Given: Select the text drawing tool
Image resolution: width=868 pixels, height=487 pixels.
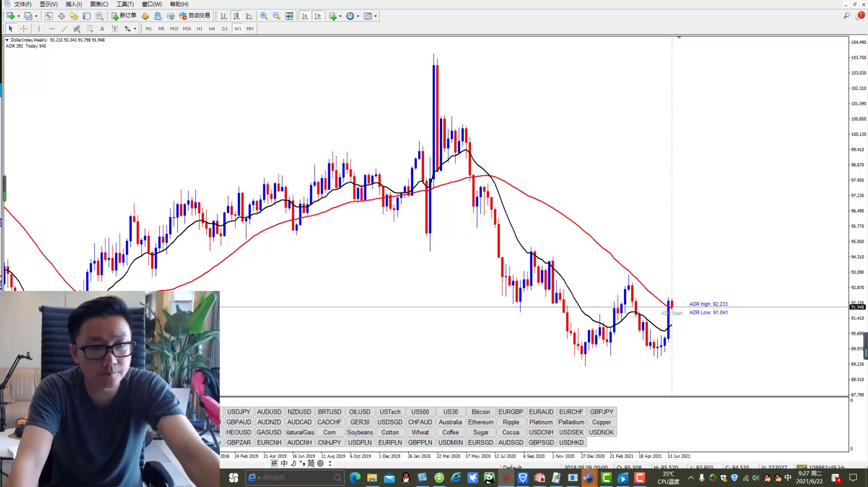Looking at the screenshot, I should [x=102, y=29].
